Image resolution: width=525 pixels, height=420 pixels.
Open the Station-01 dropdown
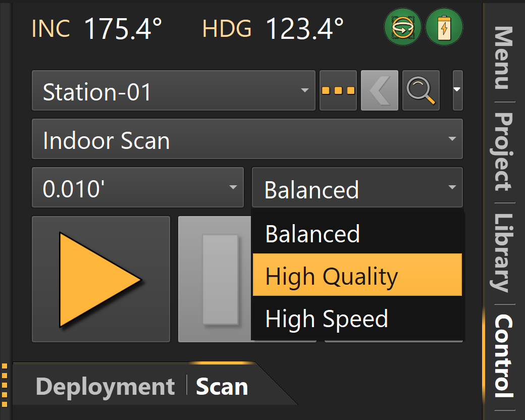point(174,91)
